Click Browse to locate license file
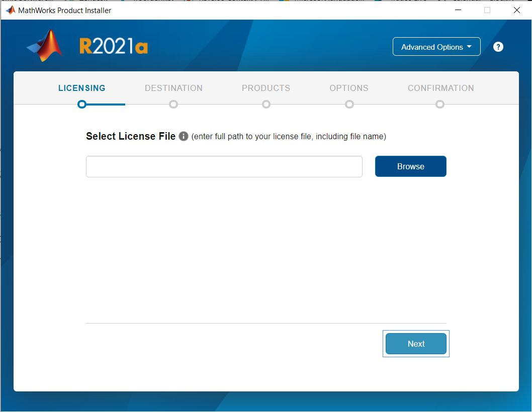Image resolution: width=532 pixels, height=412 pixels. point(410,166)
